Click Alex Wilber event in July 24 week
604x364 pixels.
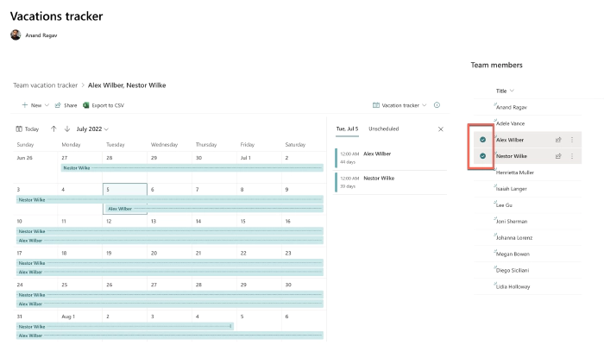169,304
